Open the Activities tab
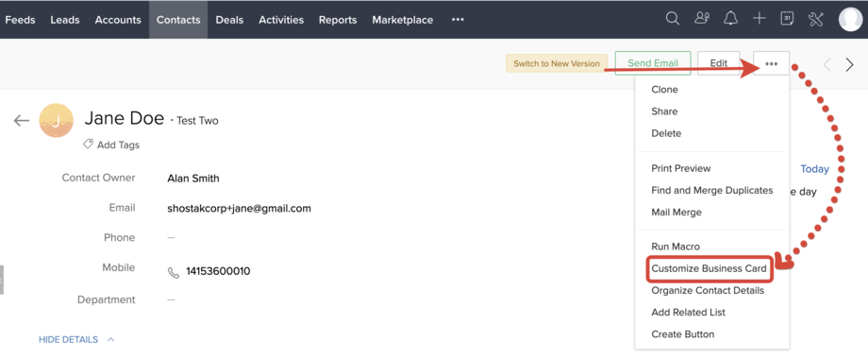 pyautogui.click(x=281, y=20)
